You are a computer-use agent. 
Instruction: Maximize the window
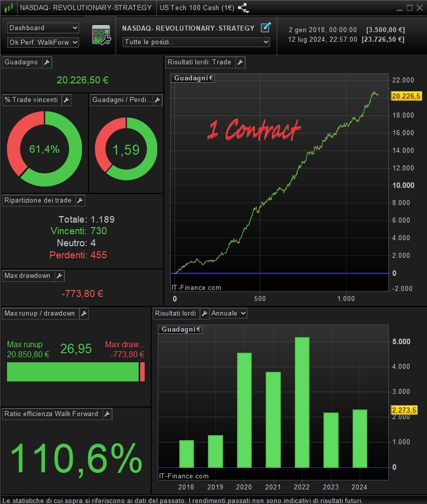(x=409, y=8)
